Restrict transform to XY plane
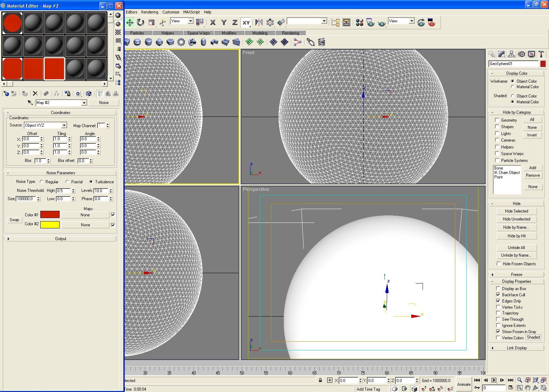This screenshot has height=392, width=549. click(246, 22)
